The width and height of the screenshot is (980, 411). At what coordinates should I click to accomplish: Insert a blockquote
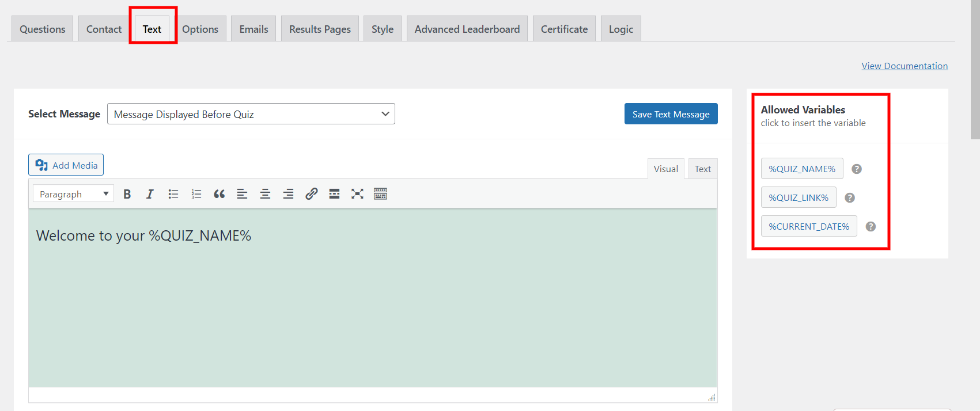pos(219,194)
